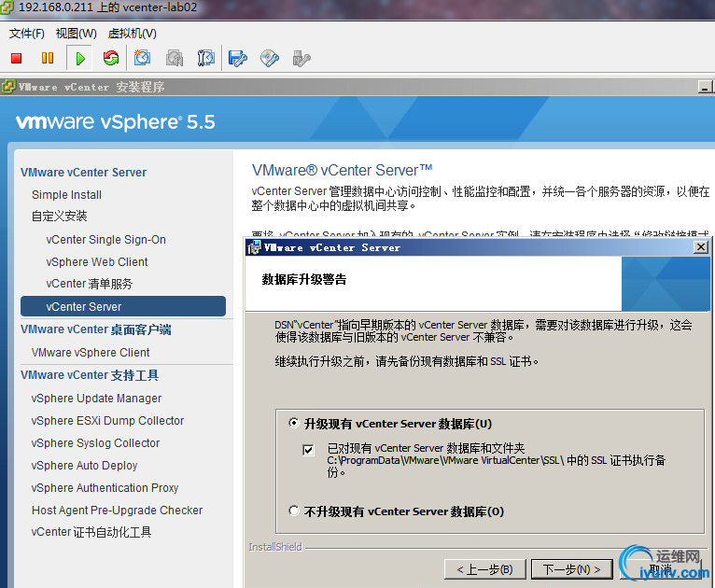Select vCenter Single Sign-On entry
This screenshot has height=588, width=715.
[105, 239]
